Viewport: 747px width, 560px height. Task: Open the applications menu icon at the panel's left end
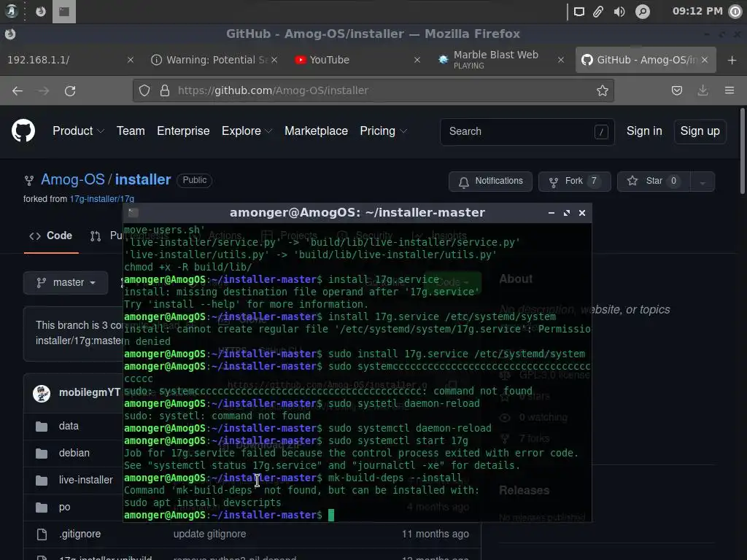click(12, 11)
